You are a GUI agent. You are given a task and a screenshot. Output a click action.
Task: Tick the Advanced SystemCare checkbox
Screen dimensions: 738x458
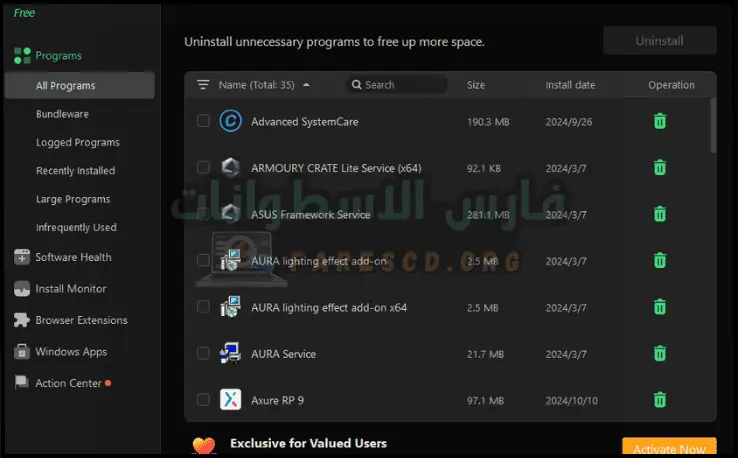point(203,121)
